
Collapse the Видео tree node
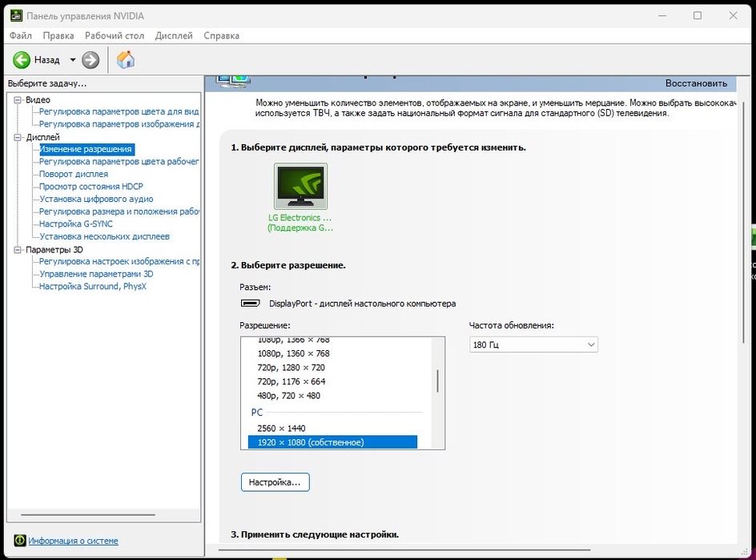18,100
